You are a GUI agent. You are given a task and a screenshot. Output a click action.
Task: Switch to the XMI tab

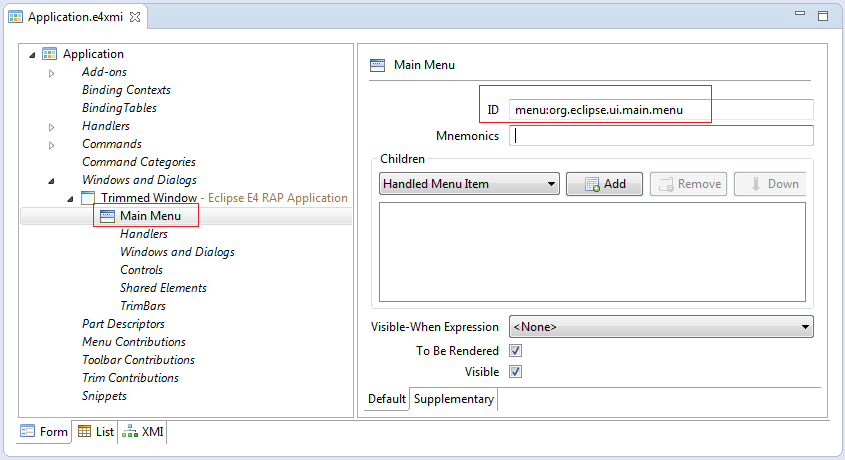pyautogui.click(x=143, y=432)
